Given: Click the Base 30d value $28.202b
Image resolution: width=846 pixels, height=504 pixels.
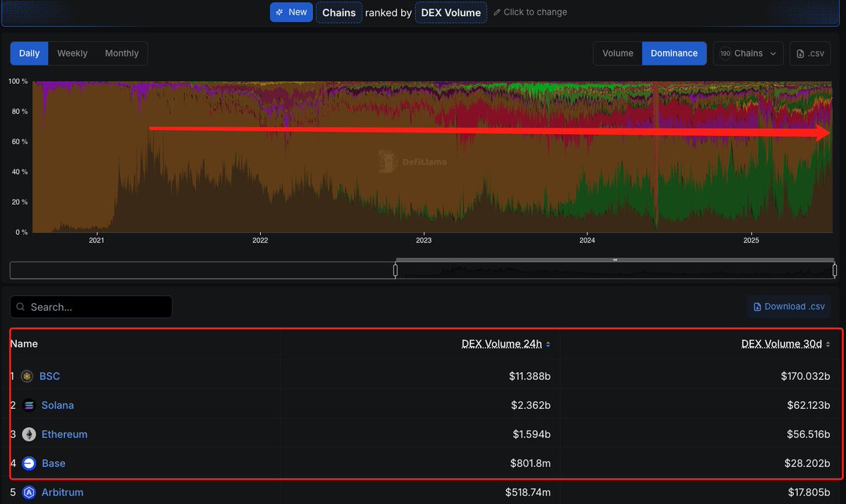Looking at the screenshot, I should tap(807, 463).
